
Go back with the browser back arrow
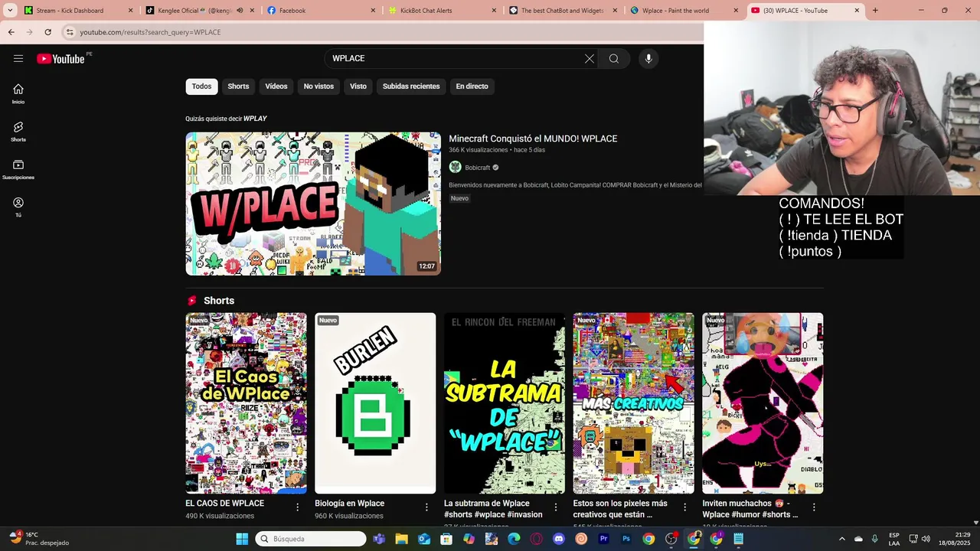pos(11,32)
